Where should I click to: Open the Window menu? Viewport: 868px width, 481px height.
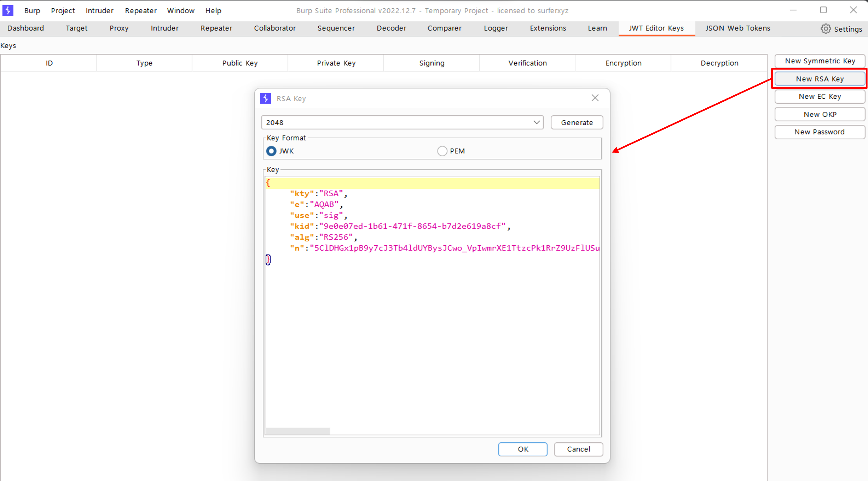(181, 10)
